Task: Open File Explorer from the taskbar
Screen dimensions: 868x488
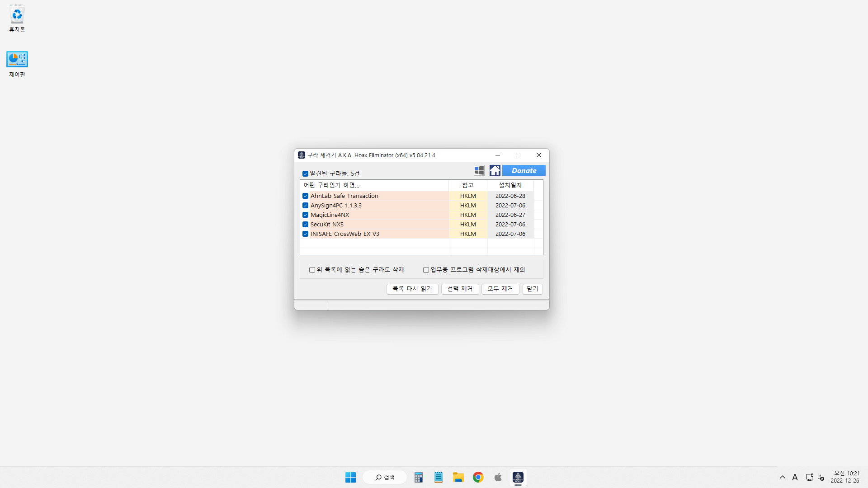Action: (x=458, y=477)
